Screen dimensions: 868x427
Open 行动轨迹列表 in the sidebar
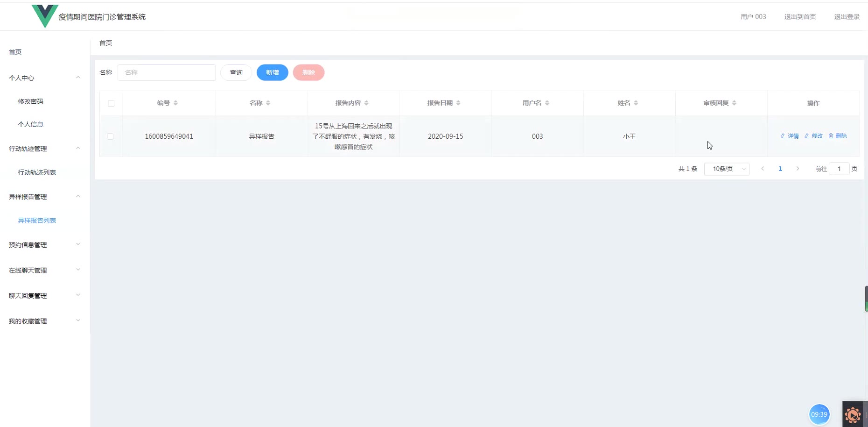pyautogui.click(x=37, y=172)
